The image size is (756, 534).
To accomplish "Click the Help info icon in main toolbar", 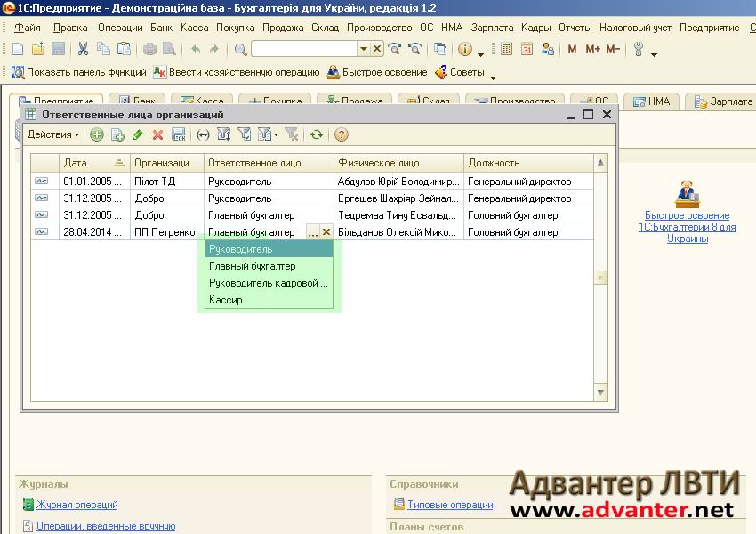I will click(465, 49).
